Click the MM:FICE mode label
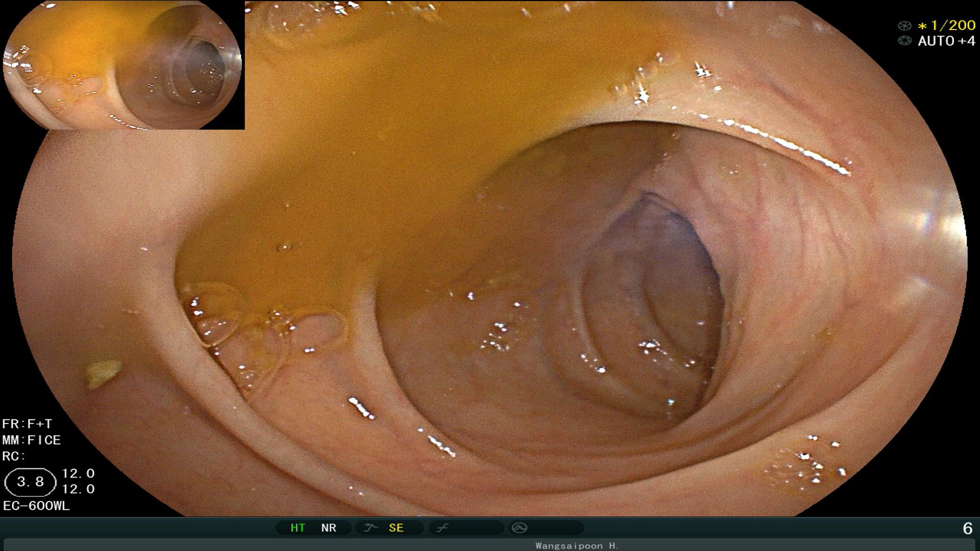Image resolution: width=980 pixels, height=551 pixels. (32, 440)
